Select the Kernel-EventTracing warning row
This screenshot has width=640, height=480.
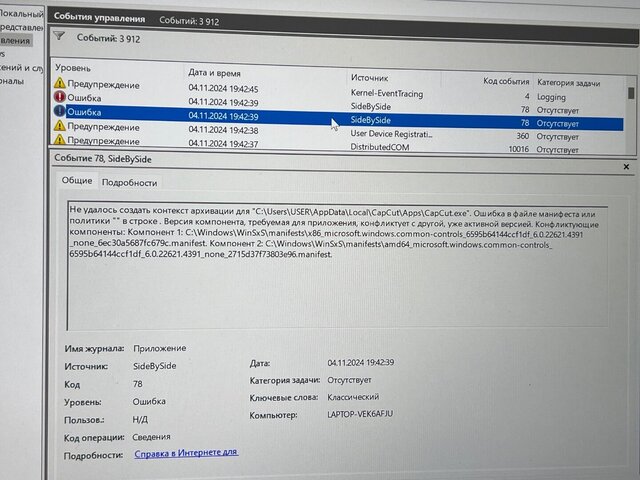[x=339, y=90]
